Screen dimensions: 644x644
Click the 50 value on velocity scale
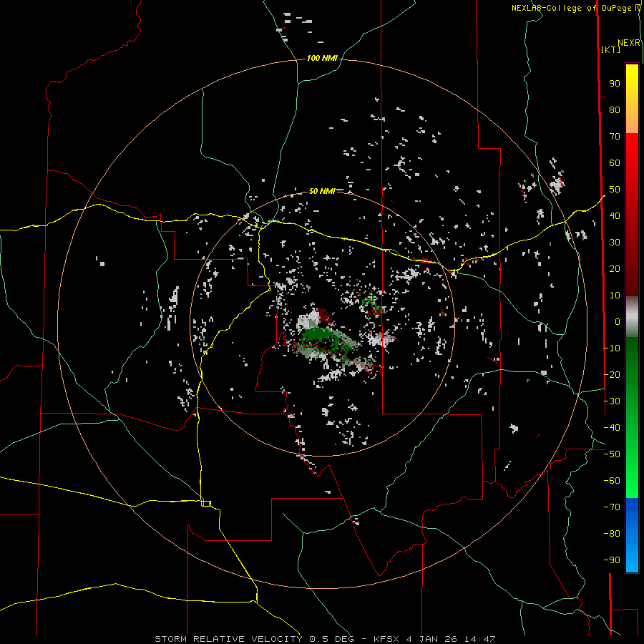(615, 190)
